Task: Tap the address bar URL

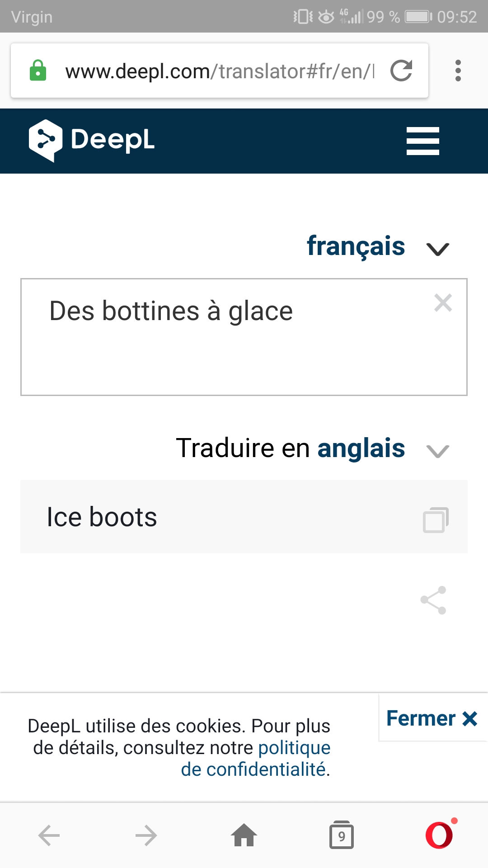Action: coord(219,71)
